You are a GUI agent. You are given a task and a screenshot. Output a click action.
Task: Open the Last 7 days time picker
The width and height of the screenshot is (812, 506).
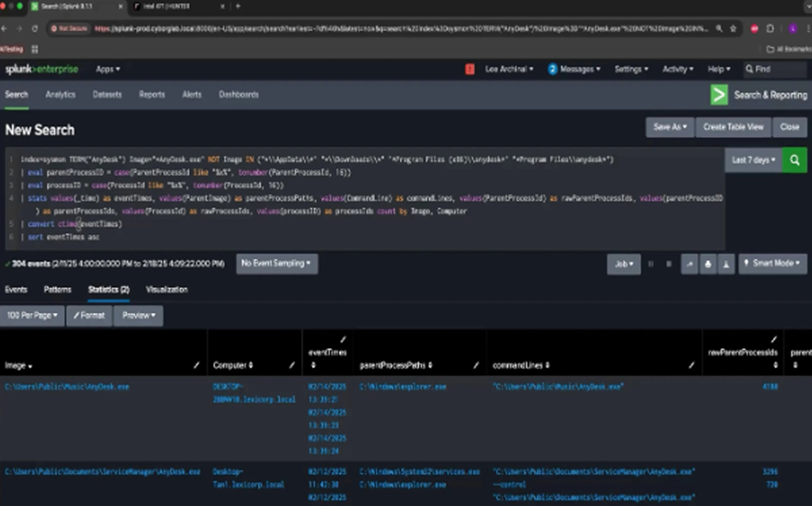click(x=753, y=160)
